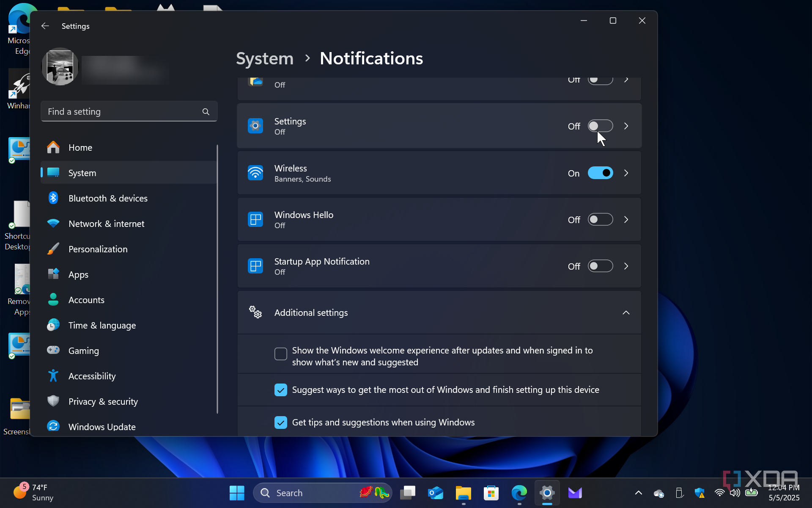812x508 pixels.
Task: Open Personalization settings
Action: point(129,249)
